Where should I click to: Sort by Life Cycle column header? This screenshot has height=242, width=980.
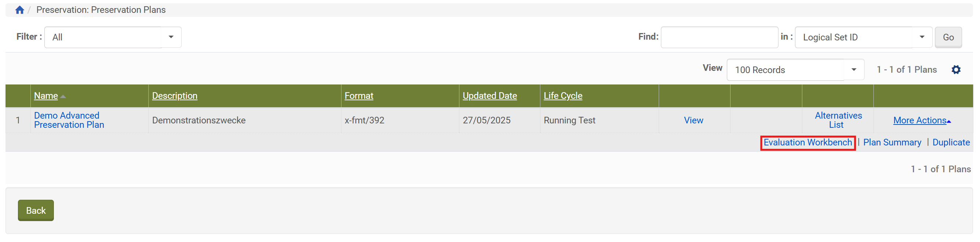[x=563, y=95]
